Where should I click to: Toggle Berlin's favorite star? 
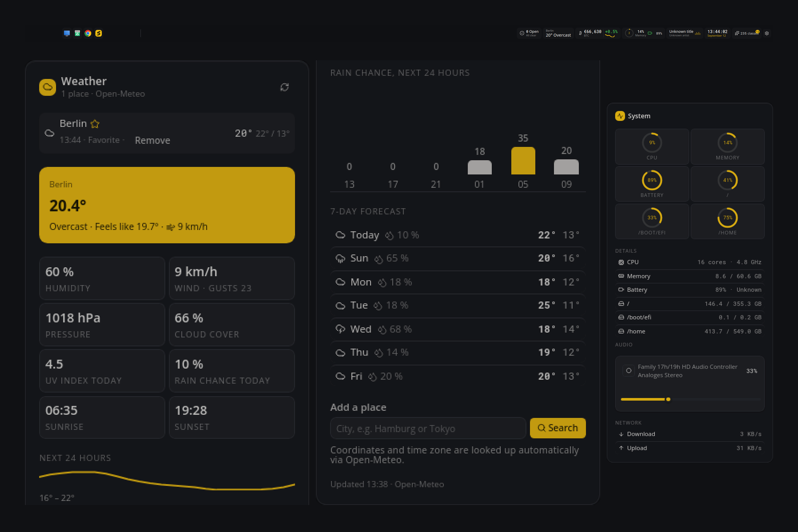coord(95,124)
